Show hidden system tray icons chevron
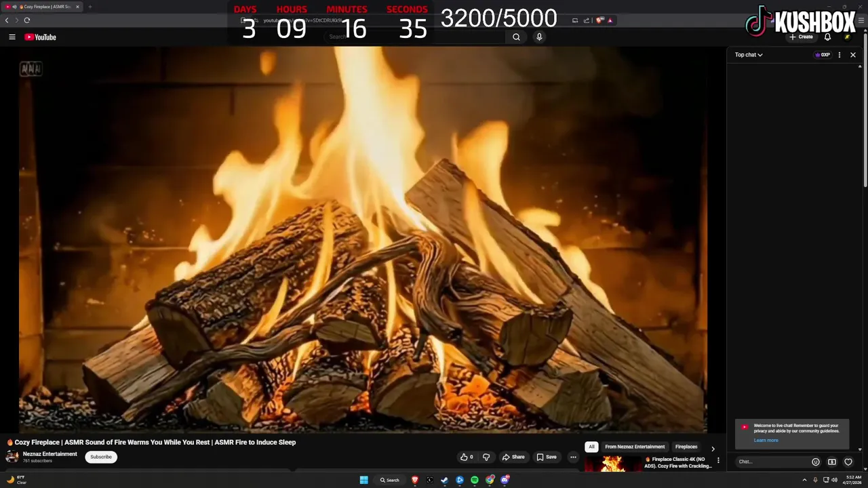868x488 pixels. 804,480
